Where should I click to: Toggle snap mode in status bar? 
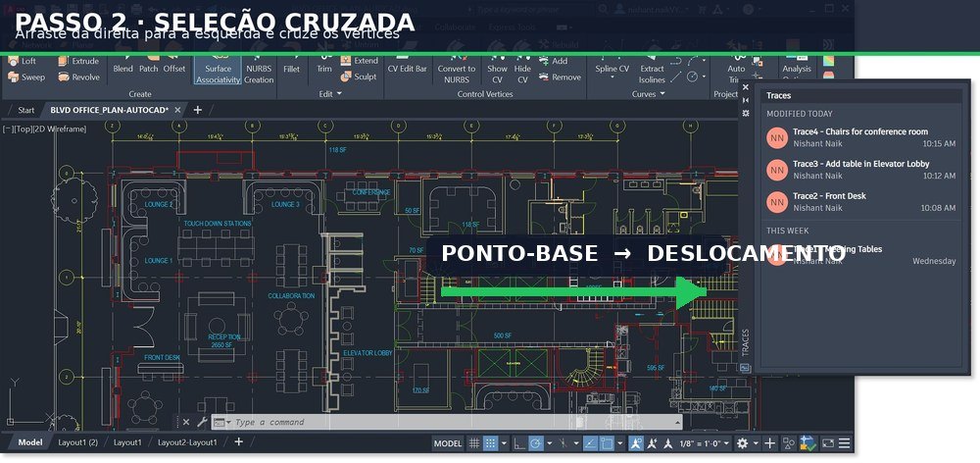pyautogui.click(x=491, y=443)
